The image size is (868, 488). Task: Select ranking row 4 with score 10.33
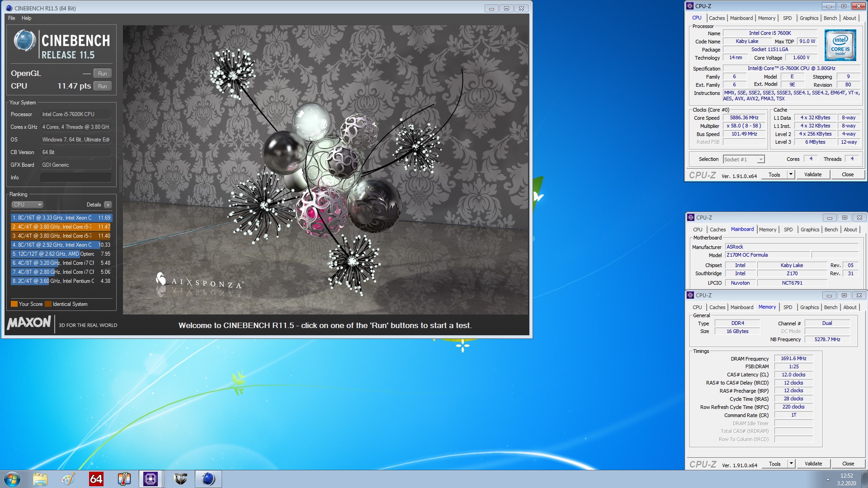click(x=61, y=245)
